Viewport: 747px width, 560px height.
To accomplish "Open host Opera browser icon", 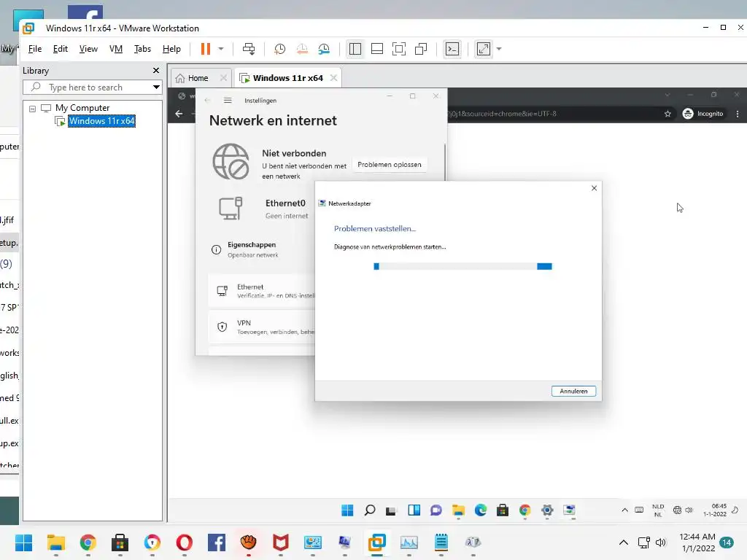I will tap(185, 542).
